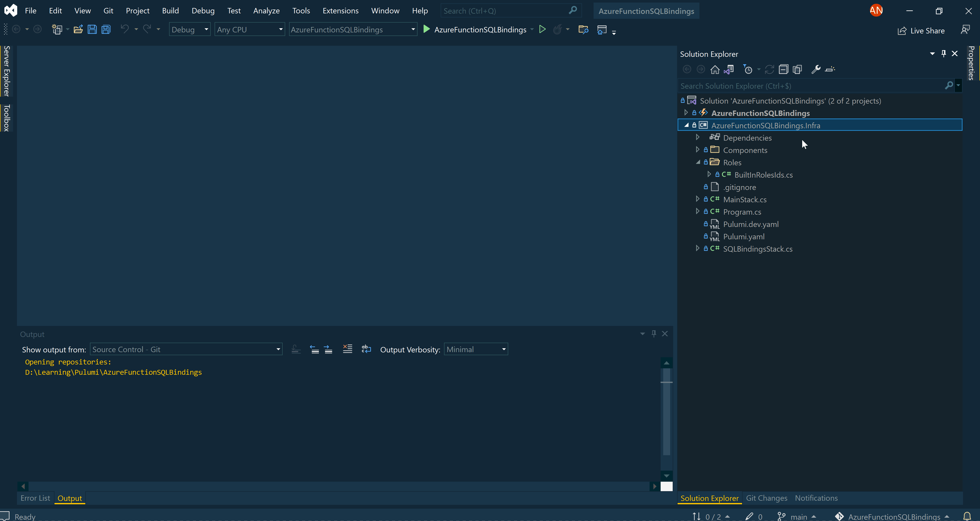This screenshot has height=521, width=980.
Task: Toggle pin on Solution Explorer panel
Action: coord(944,54)
